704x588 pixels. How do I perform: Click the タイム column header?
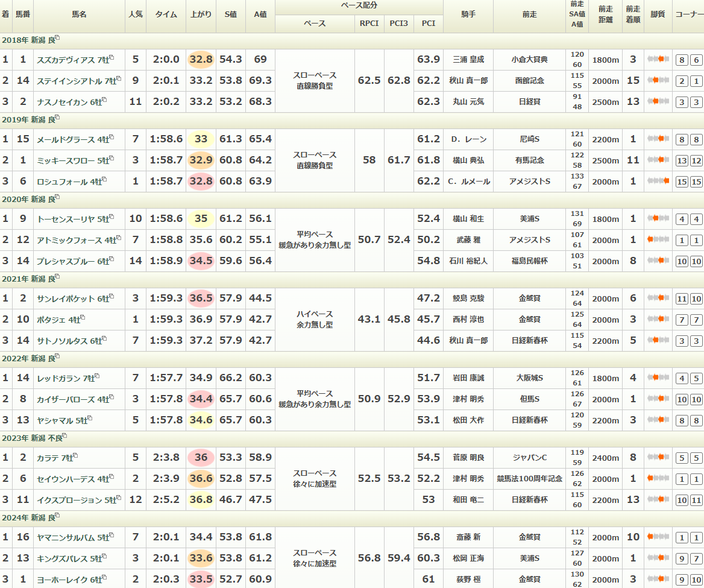tap(166, 14)
